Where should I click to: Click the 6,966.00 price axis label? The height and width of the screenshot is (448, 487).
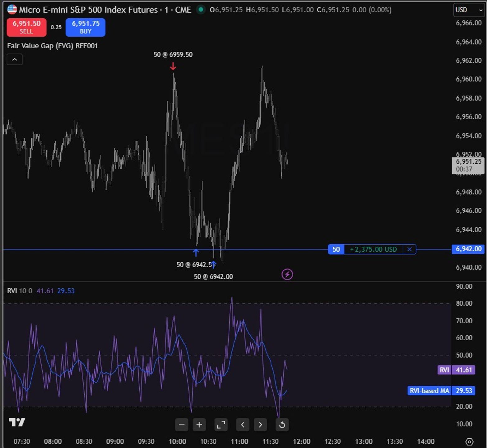point(469,23)
